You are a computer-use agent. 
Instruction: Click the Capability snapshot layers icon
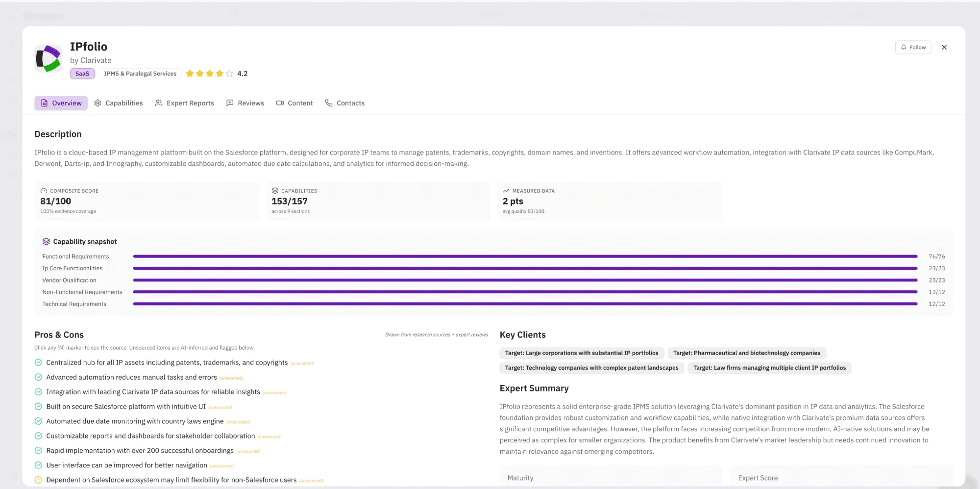pyautogui.click(x=46, y=241)
